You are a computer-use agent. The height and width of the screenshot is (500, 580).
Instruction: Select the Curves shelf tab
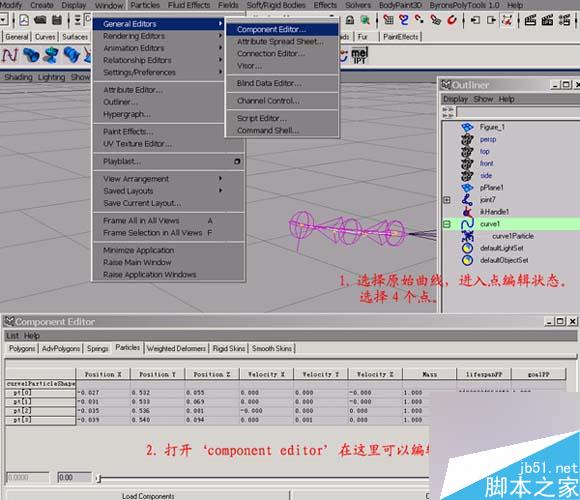tap(45, 37)
